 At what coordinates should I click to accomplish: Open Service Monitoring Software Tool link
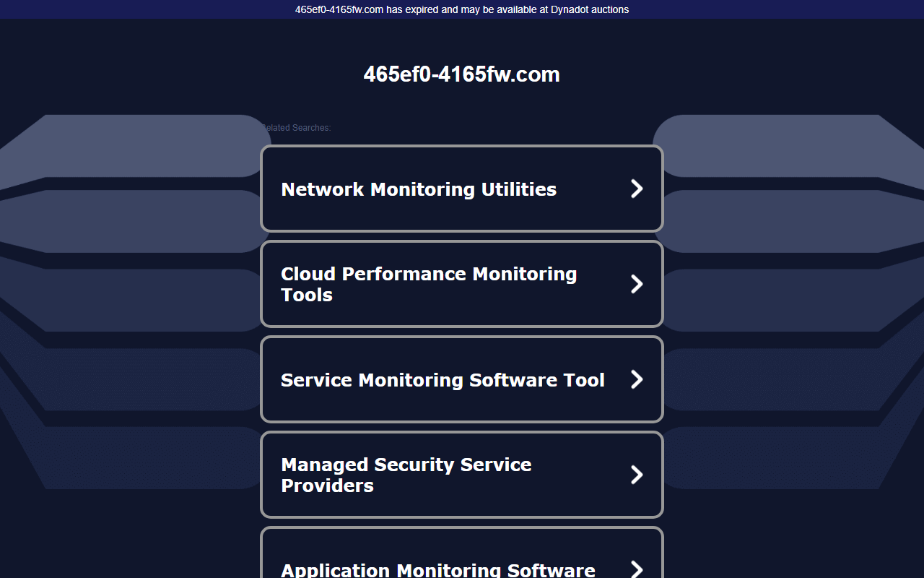[x=461, y=379]
